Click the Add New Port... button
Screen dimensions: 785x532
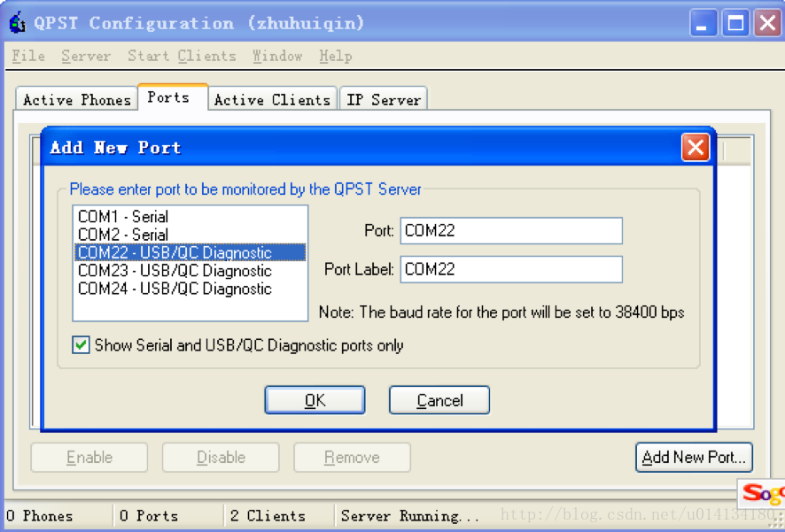694,457
